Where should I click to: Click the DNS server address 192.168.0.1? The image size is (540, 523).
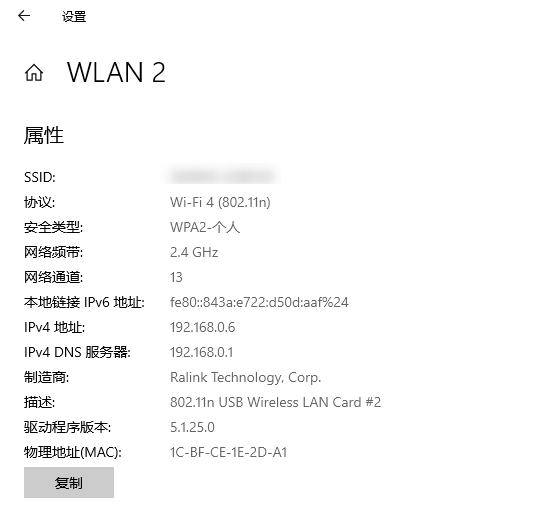point(202,352)
